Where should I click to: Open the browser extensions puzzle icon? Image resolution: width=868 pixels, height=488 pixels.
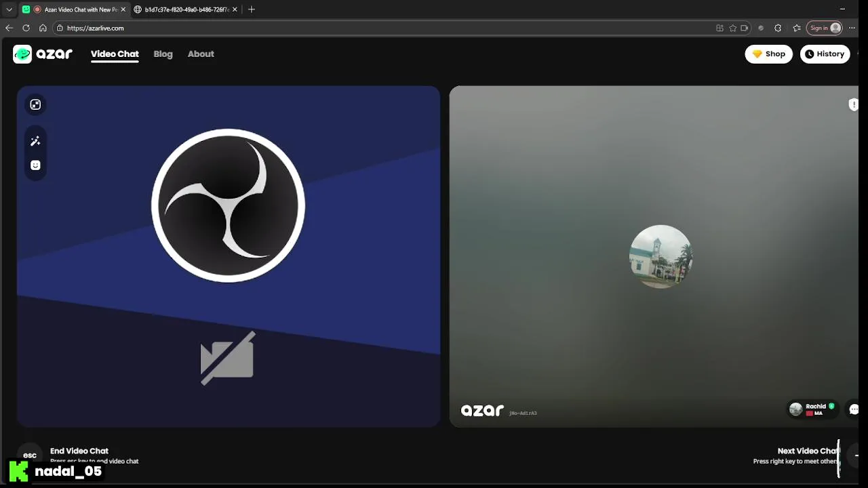778,28
